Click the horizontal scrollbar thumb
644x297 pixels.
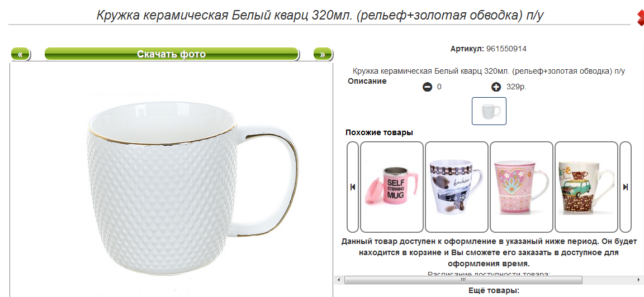[x=463, y=280]
